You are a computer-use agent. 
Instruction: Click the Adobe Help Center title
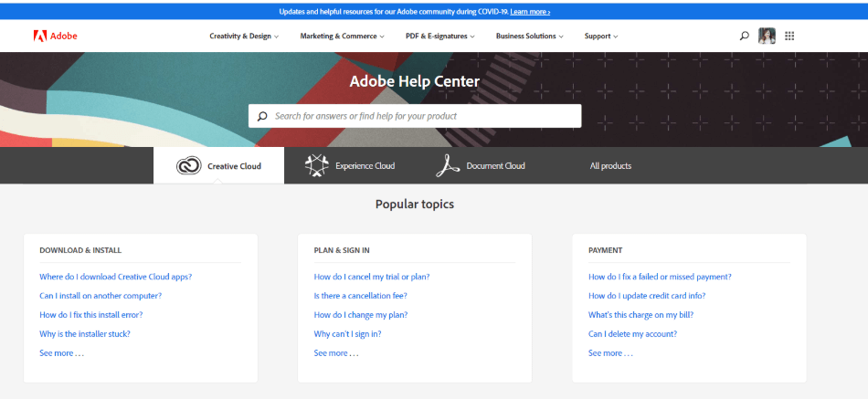pyautogui.click(x=415, y=81)
